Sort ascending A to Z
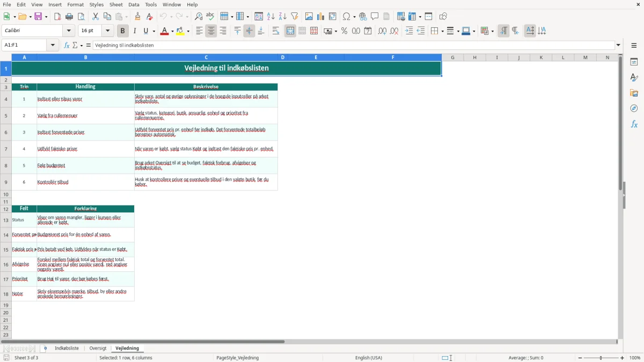 (271, 17)
